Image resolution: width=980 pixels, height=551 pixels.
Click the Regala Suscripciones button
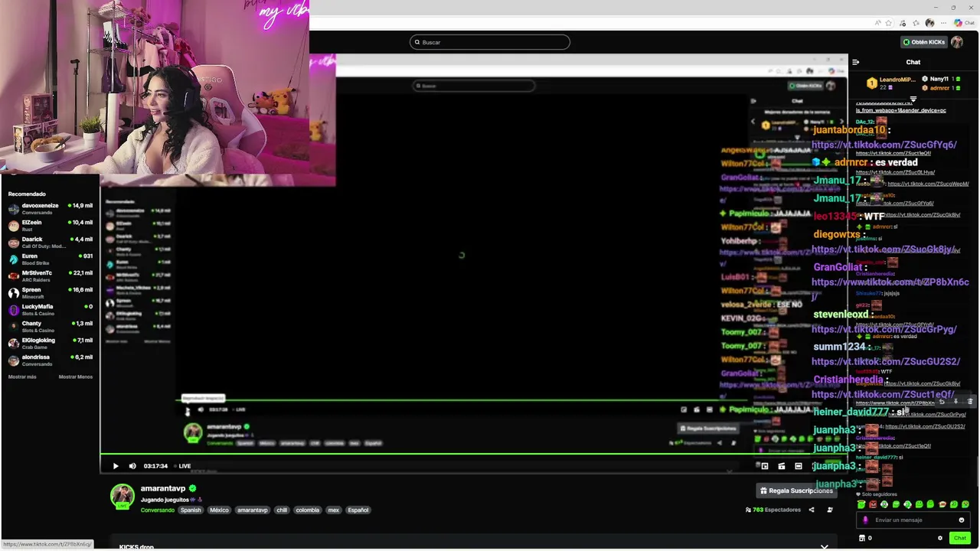tap(795, 491)
